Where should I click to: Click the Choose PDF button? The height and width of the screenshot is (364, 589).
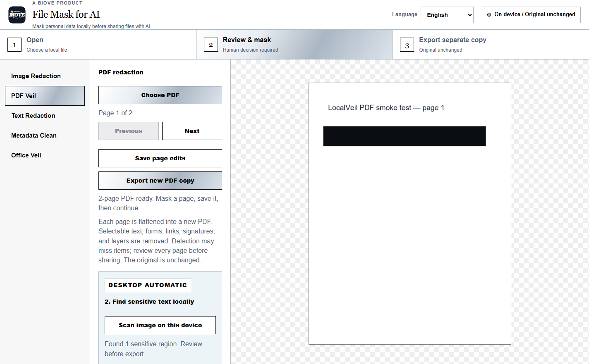pos(160,95)
